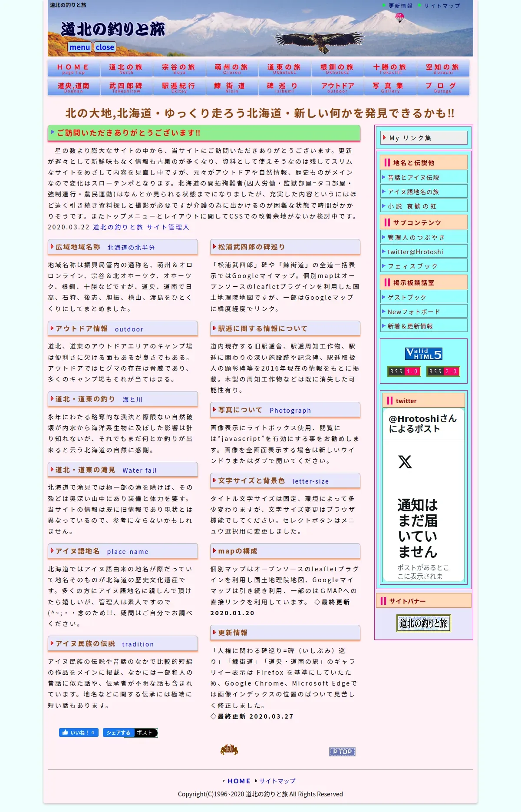
Task: Select the 空知の旅 Sorachi menu item
Action: tap(443, 69)
